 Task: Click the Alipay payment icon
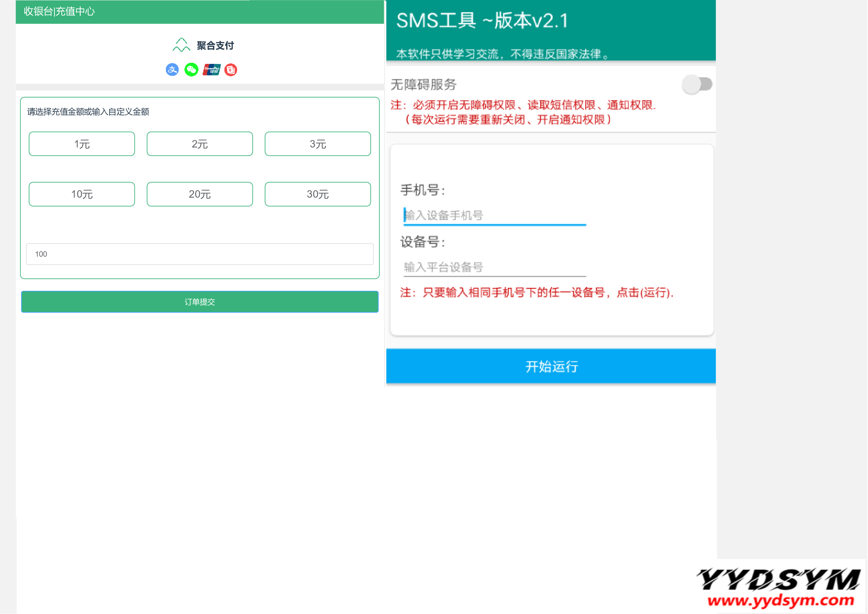tap(172, 69)
